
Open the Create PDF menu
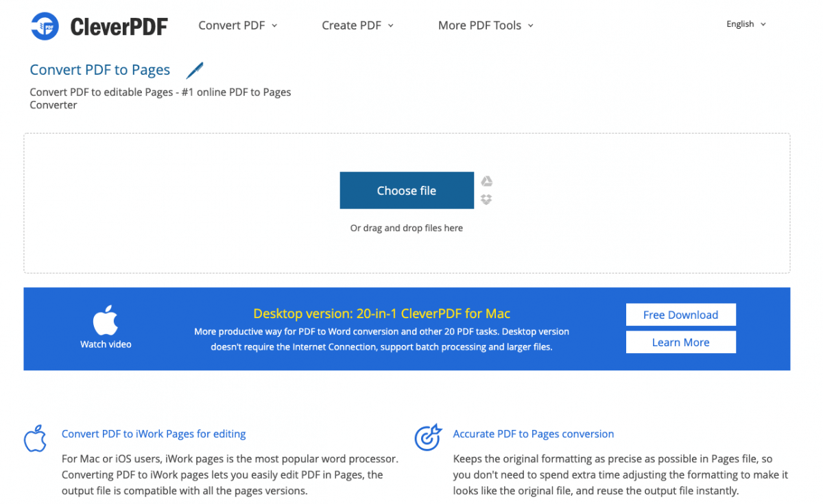352,25
